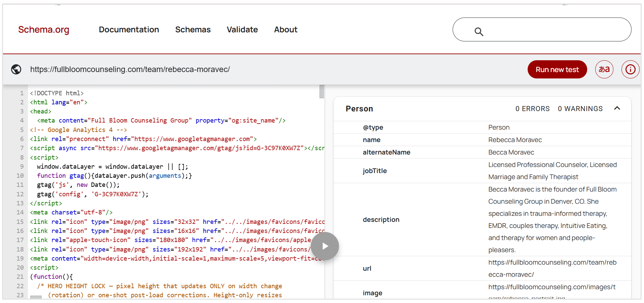Click the og:site_name meta tag line
The image size is (644, 303).
point(161,120)
